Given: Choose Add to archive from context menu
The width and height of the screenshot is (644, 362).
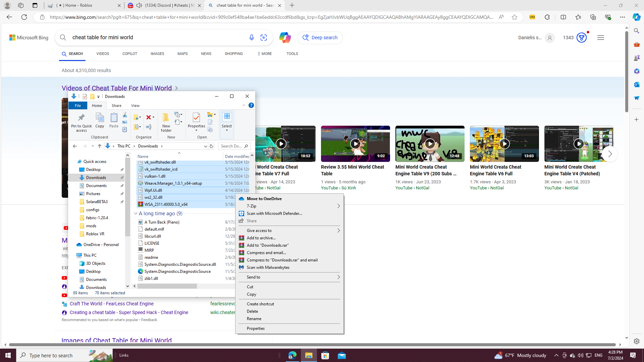Looking at the screenshot, I should click(x=261, y=238).
